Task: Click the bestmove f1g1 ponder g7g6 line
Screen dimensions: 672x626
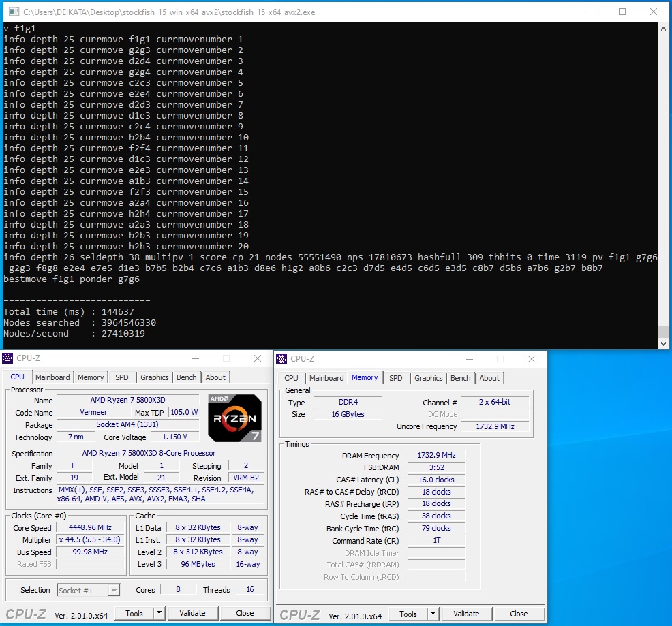Action: click(72, 279)
